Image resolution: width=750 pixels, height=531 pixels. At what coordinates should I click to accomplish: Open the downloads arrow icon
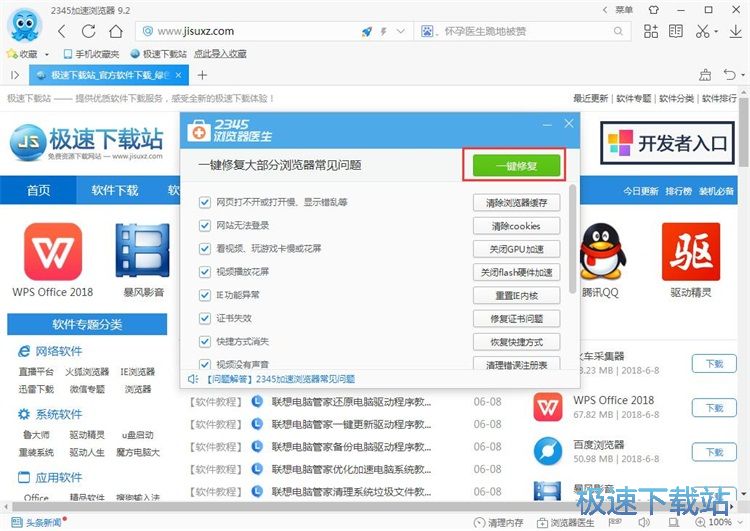click(x=736, y=32)
